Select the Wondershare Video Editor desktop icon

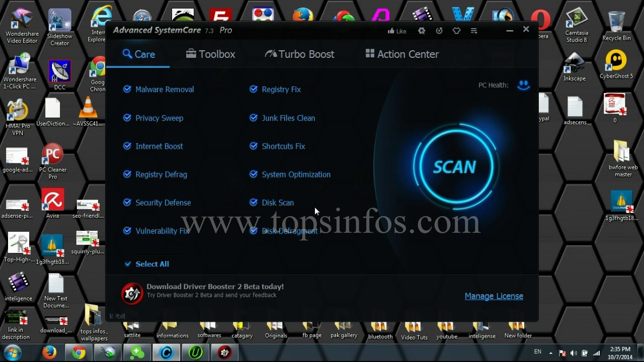tap(22, 26)
